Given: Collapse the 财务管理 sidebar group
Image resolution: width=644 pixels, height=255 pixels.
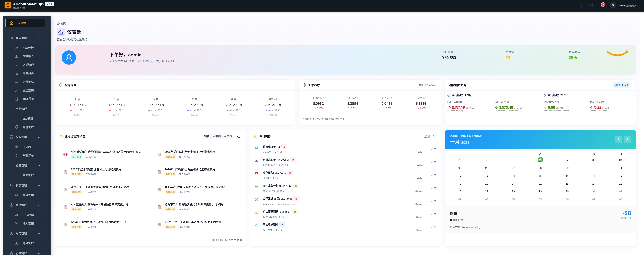Looking at the screenshot, I should [x=39, y=233].
